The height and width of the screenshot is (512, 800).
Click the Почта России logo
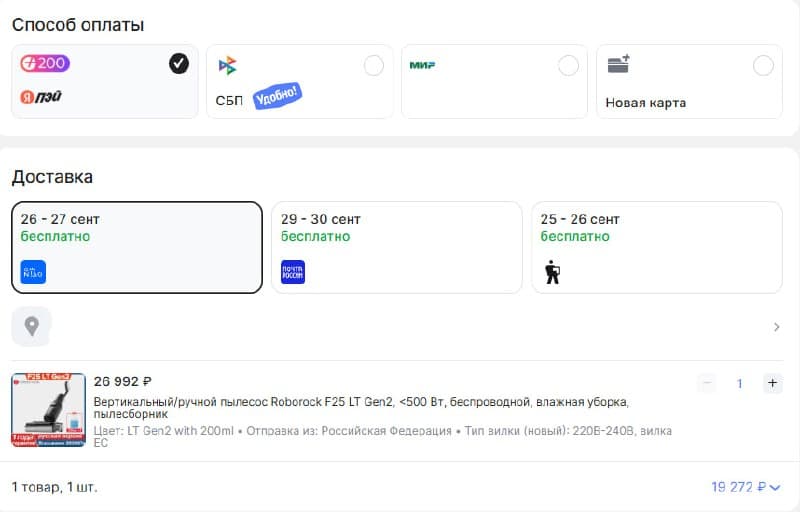(293, 272)
